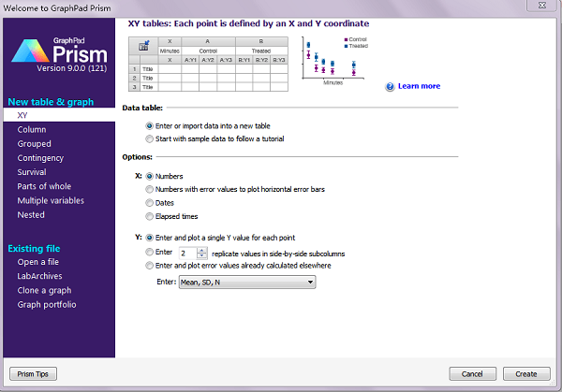This screenshot has height=392, width=562.
Task: Click the Learn more link
Action: [419, 86]
